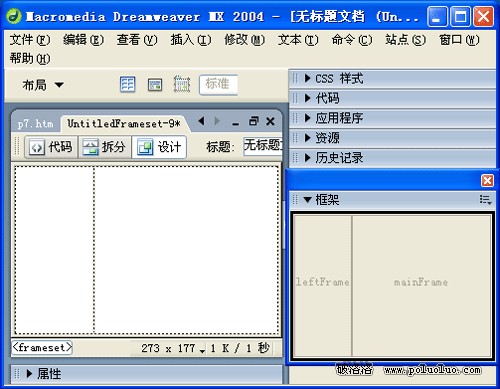Screen dimensions: 500x389
Task: Switch to Code view (代码)
Action: click(51, 147)
